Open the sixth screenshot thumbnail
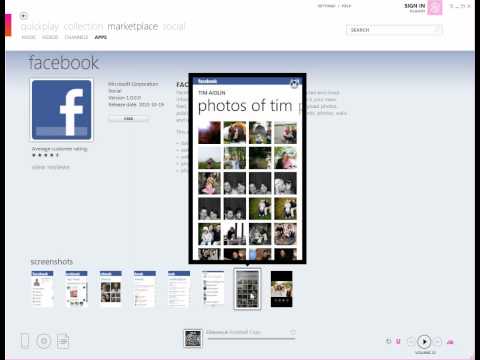 click(213, 289)
